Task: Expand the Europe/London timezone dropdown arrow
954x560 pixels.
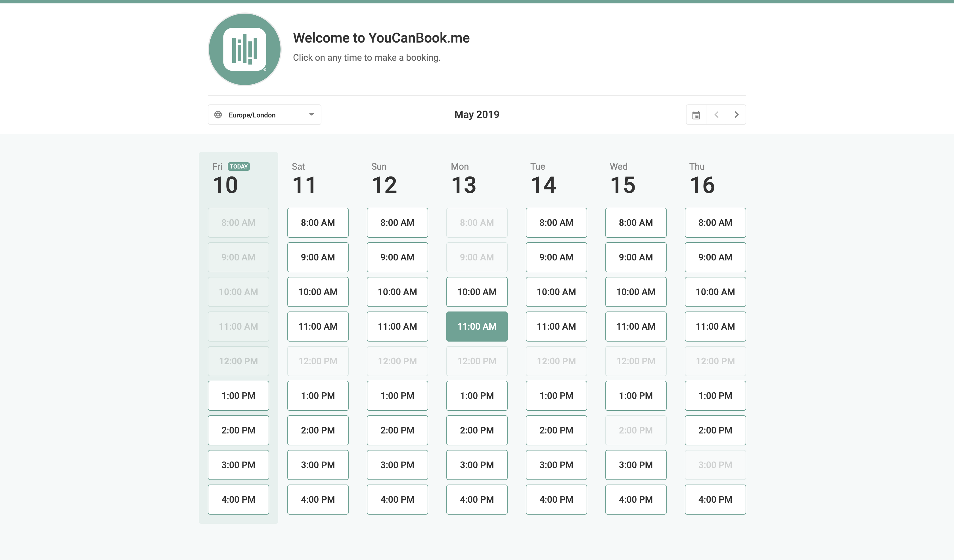Action: [311, 114]
